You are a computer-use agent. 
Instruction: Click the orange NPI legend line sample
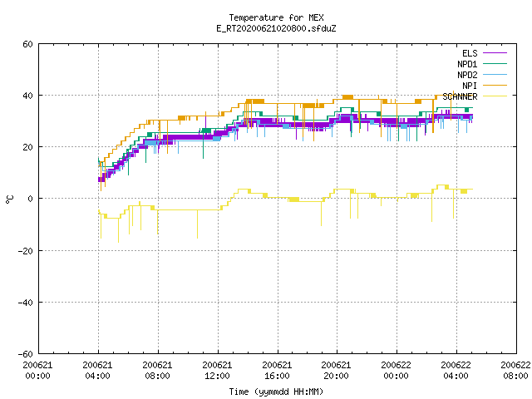(495, 85)
